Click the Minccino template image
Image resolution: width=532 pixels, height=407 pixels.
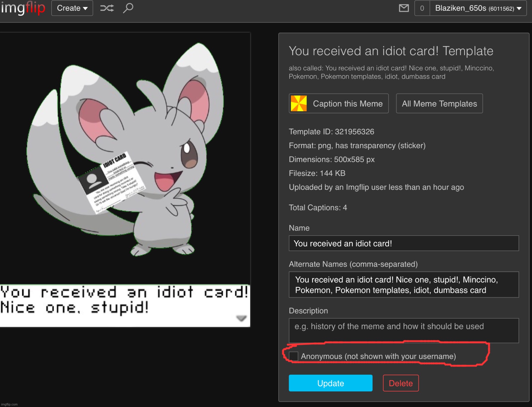(125, 180)
